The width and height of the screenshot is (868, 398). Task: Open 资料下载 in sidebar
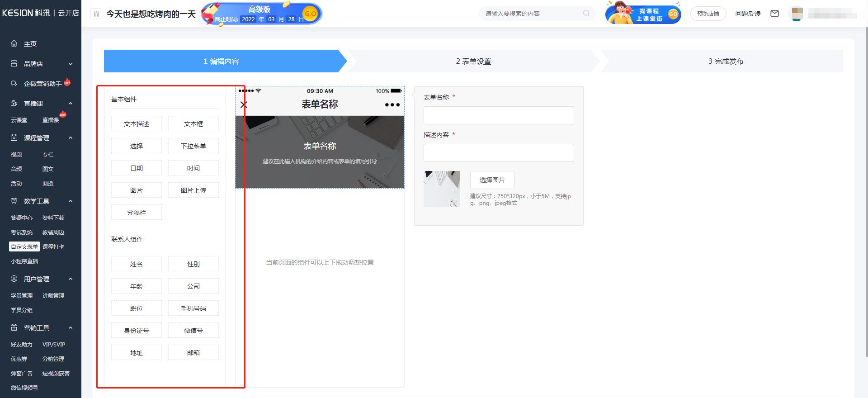(53, 218)
